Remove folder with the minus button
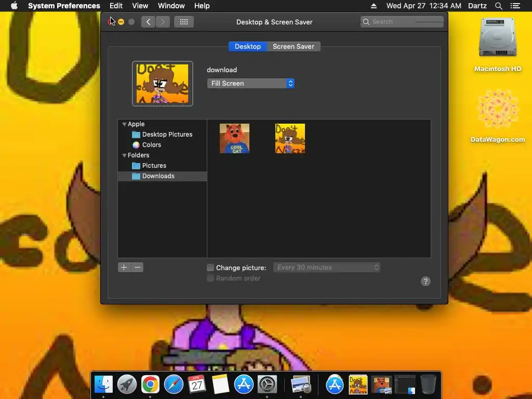 (137, 268)
